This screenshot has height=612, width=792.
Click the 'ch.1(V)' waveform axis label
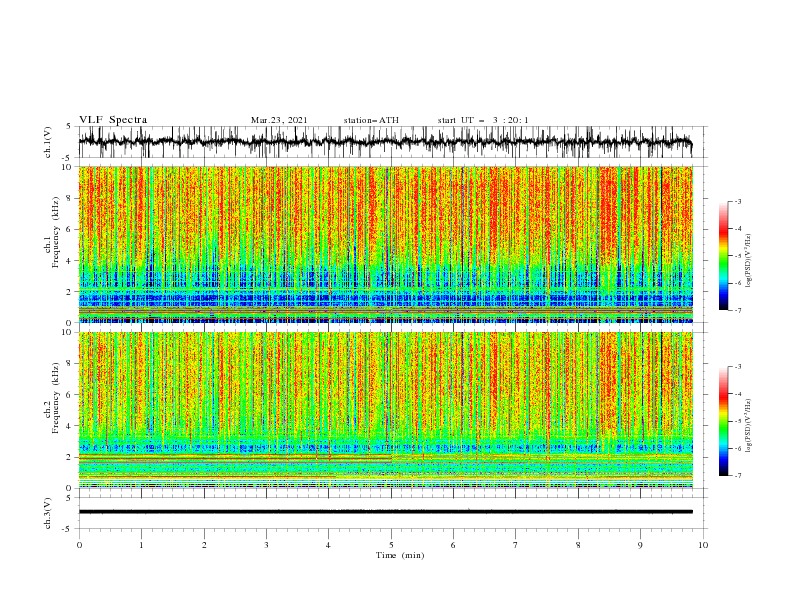click(48, 142)
